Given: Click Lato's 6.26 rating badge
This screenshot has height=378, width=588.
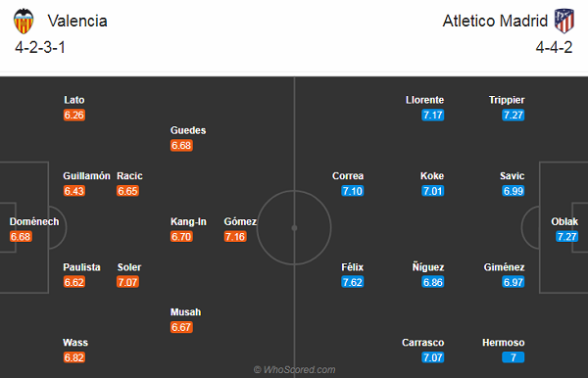Looking at the screenshot, I should coord(74,115).
